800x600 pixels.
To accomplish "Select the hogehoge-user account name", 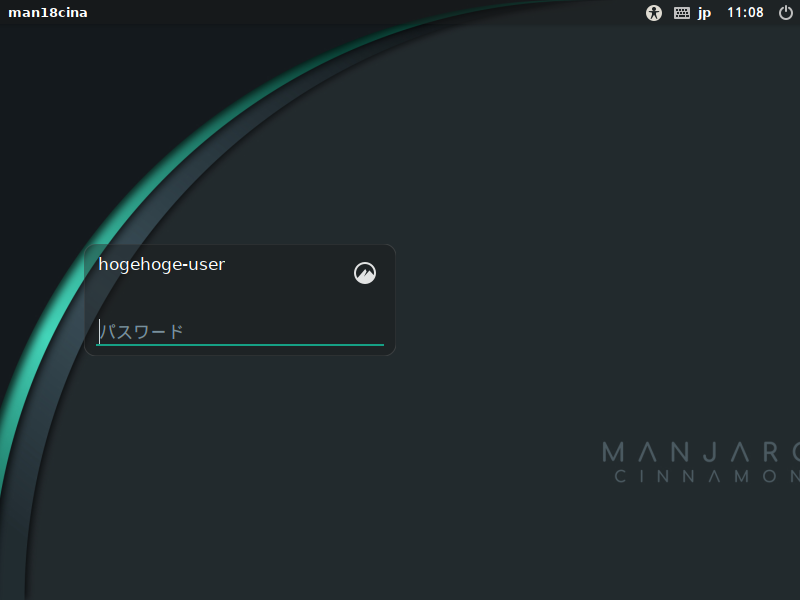I will 161,264.
